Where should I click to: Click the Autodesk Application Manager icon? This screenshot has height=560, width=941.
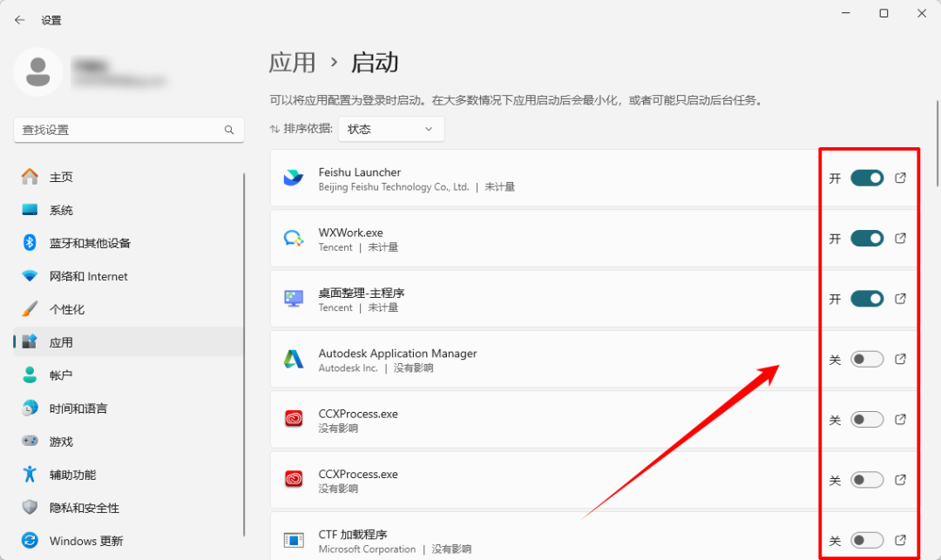[x=294, y=359]
